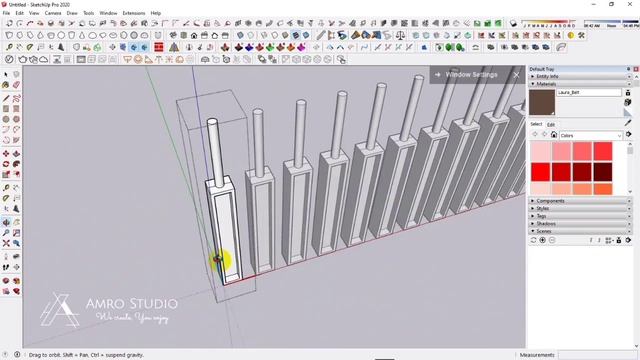Click the red brick wall extension icon
Image resolution: width=640 pixels, height=360 pixels.
(159, 47)
